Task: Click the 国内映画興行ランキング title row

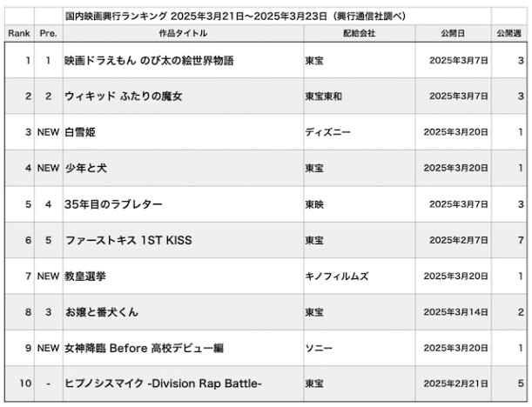Action: (235, 16)
